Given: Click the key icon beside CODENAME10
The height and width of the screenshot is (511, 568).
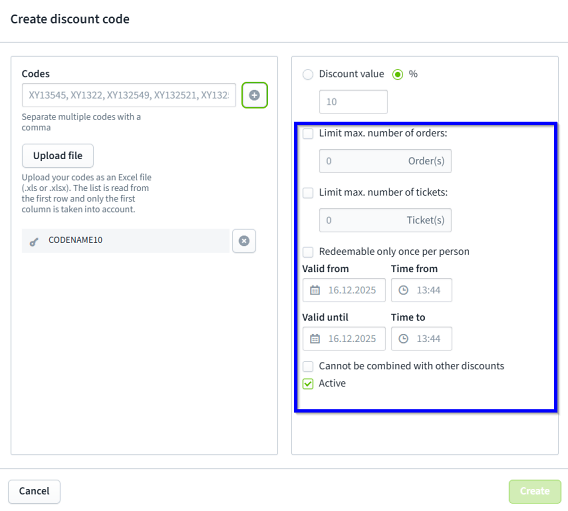Looking at the screenshot, I should pyautogui.click(x=34, y=242).
